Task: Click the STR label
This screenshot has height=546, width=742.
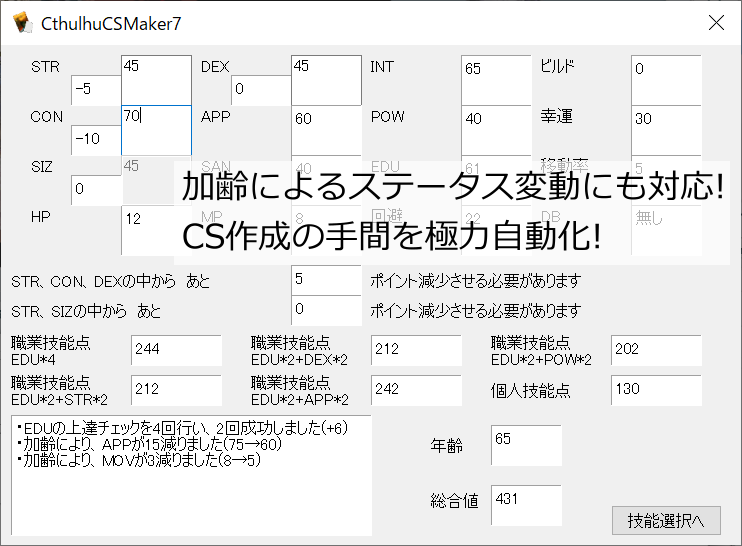Action: point(45,67)
